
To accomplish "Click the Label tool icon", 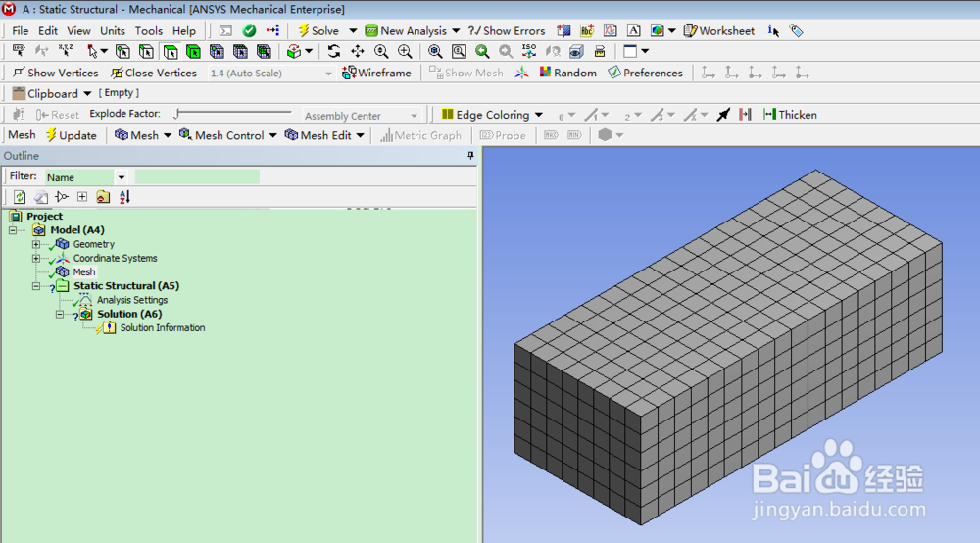I will (x=19, y=52).
